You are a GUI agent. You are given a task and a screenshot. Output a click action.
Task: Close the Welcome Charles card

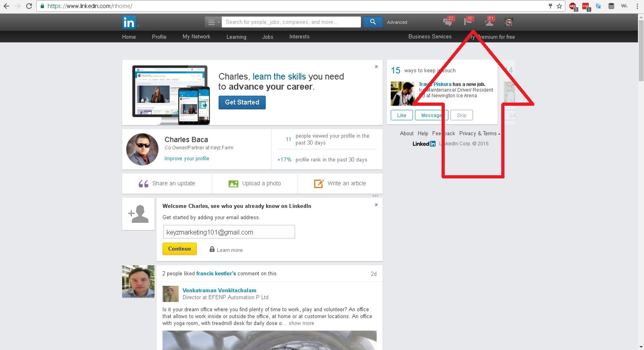coord(376,205)
